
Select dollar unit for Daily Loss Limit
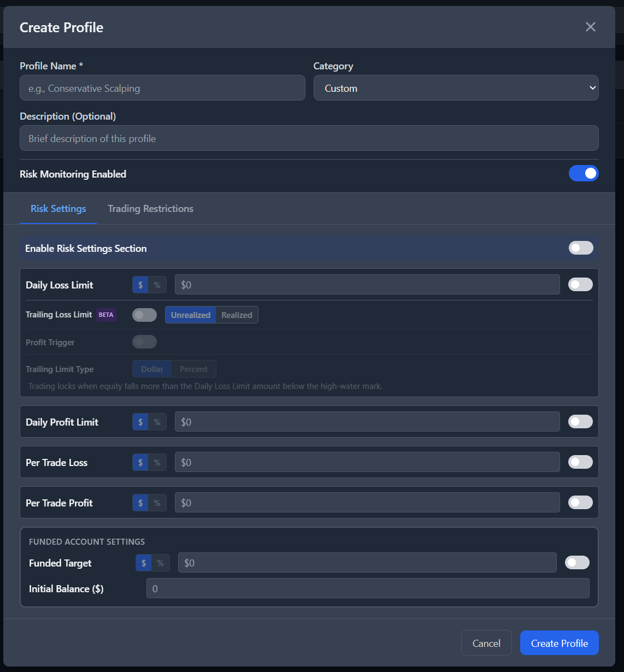pyautogui.click(x=140, y=285)
